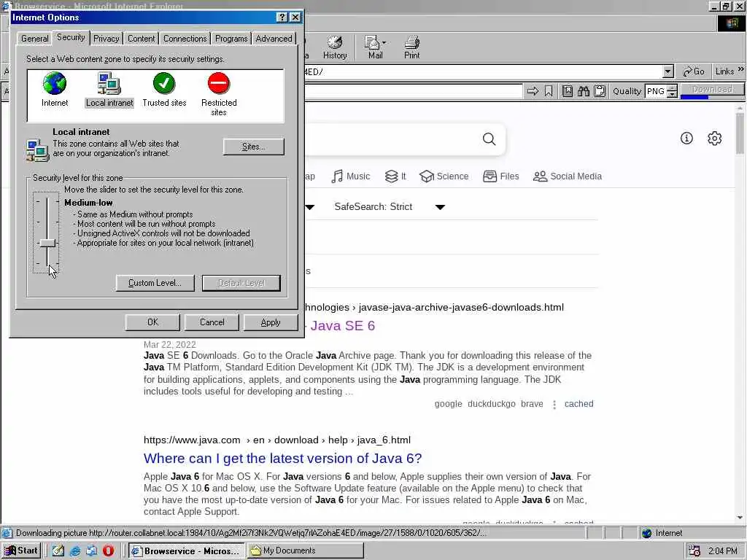
Task: Click the bookmarks book icon in Browservice bar
Action: tap(568, 91)
